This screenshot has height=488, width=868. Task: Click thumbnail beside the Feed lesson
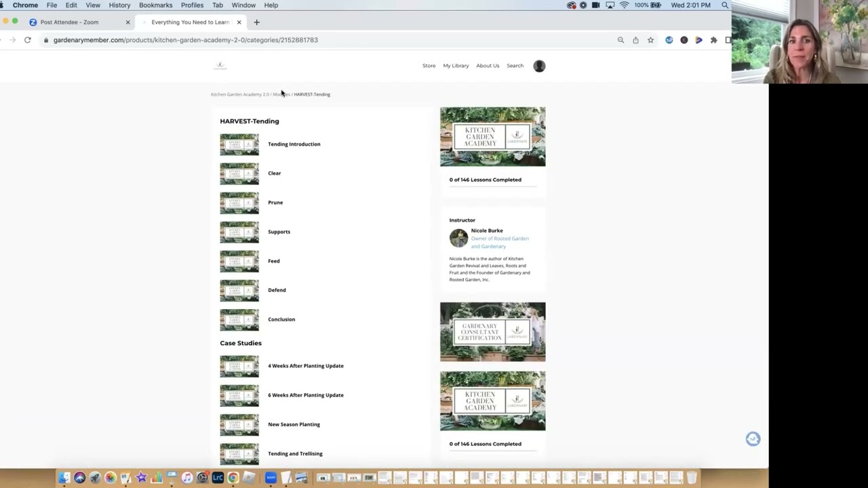pyautogui.click(x=239, y=262)
